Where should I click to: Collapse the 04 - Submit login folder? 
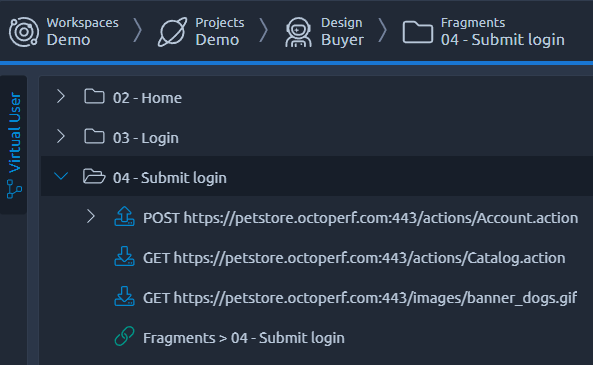(61, 176)
